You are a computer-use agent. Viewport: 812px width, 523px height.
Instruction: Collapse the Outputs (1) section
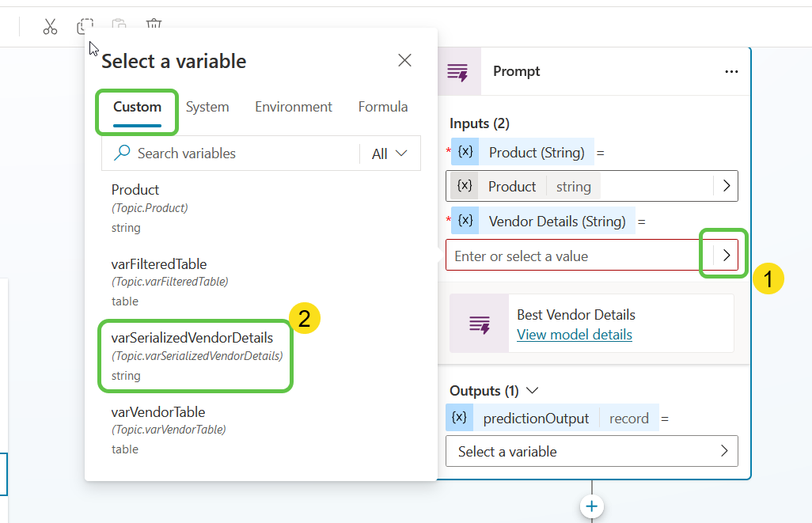(x=533, y=391)
